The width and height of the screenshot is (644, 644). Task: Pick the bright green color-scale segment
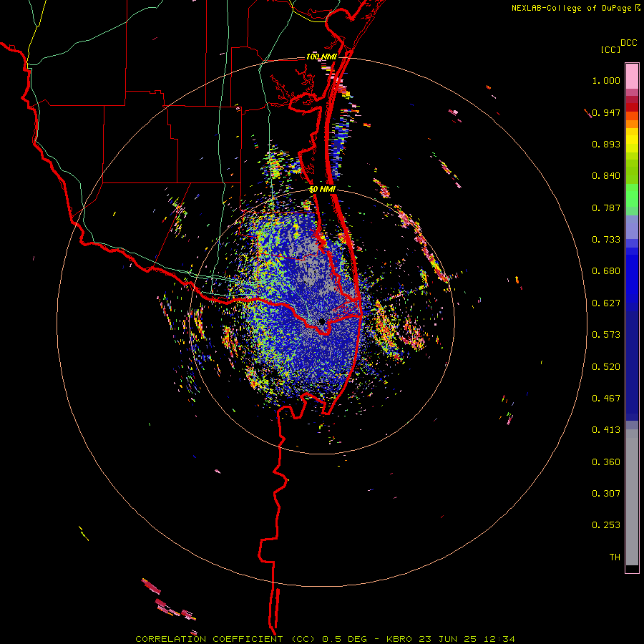(x=632, y=195)
